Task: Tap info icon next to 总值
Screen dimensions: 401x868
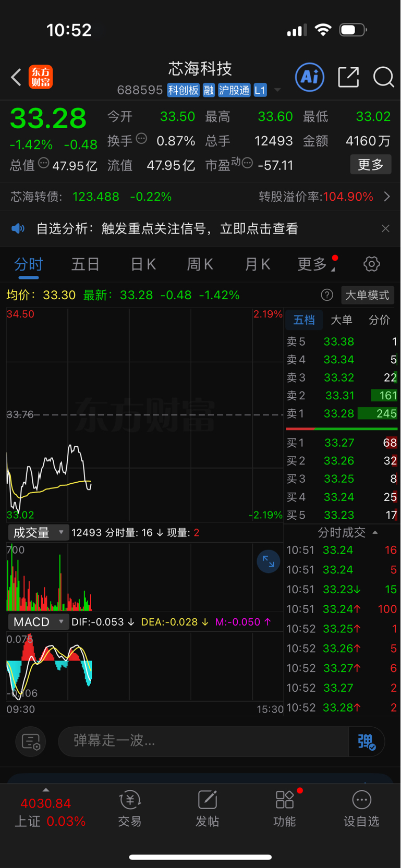Action: click(x=44, y=163)
